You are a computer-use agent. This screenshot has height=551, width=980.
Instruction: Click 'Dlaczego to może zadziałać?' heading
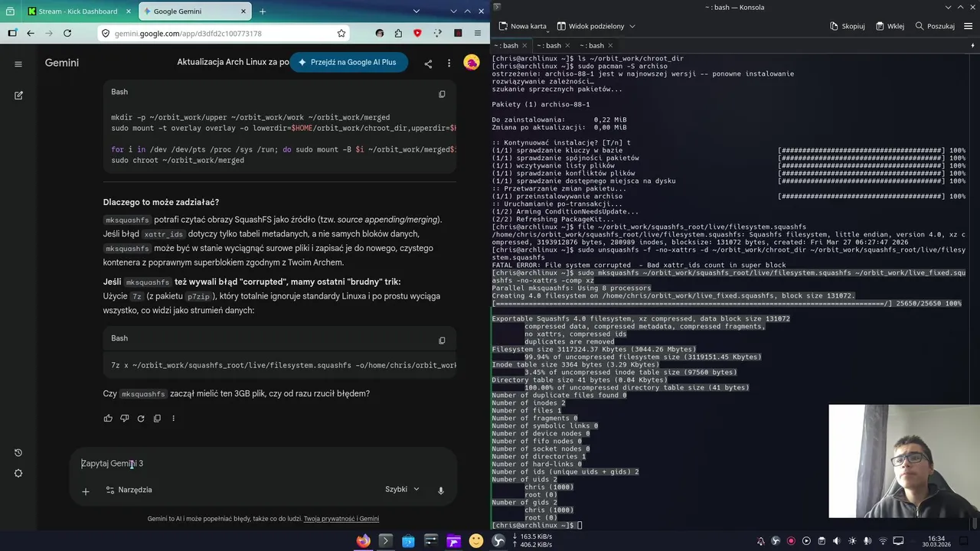click(161, 202)
